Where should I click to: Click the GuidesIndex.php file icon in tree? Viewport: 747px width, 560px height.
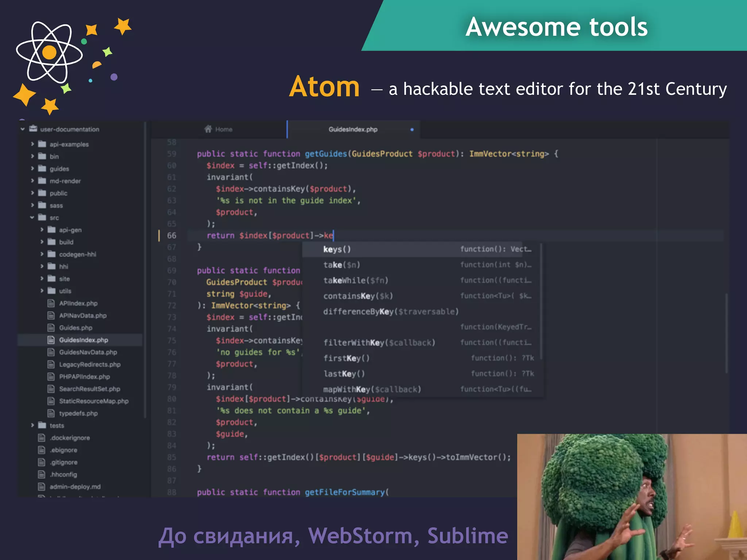point(51,340)
